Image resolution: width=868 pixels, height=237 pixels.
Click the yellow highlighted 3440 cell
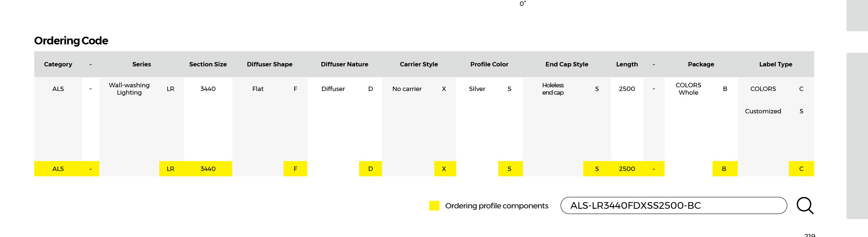click(x=208, y=169)
